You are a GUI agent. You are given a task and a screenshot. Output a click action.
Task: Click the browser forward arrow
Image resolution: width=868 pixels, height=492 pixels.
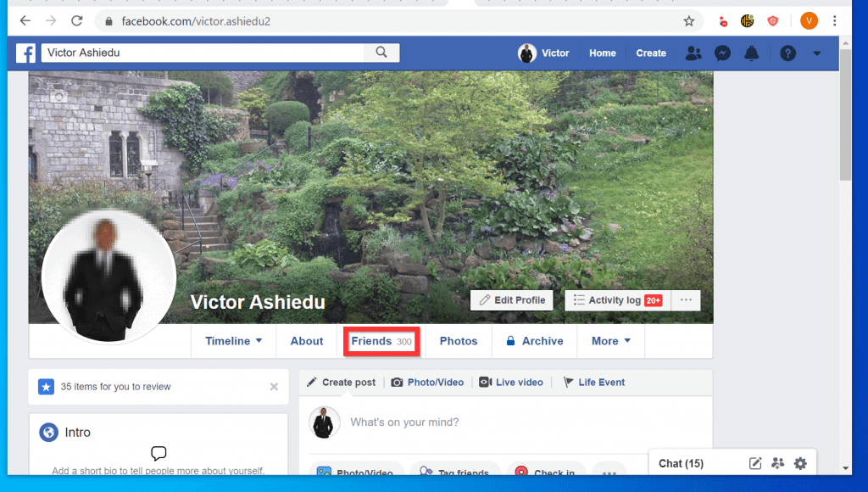[51, 21]
